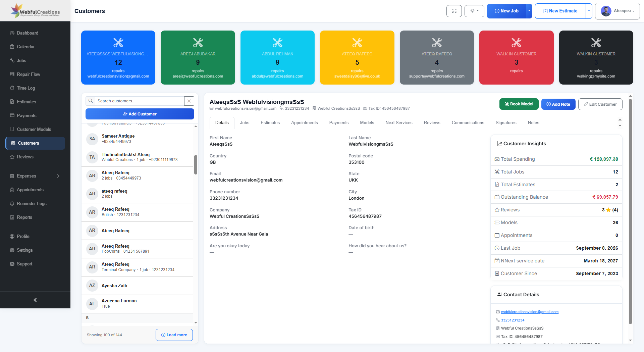The height and width of the screenshot is (352, 644).
Task: Click the Add Customer button
Action: click(x=140, y=114)
